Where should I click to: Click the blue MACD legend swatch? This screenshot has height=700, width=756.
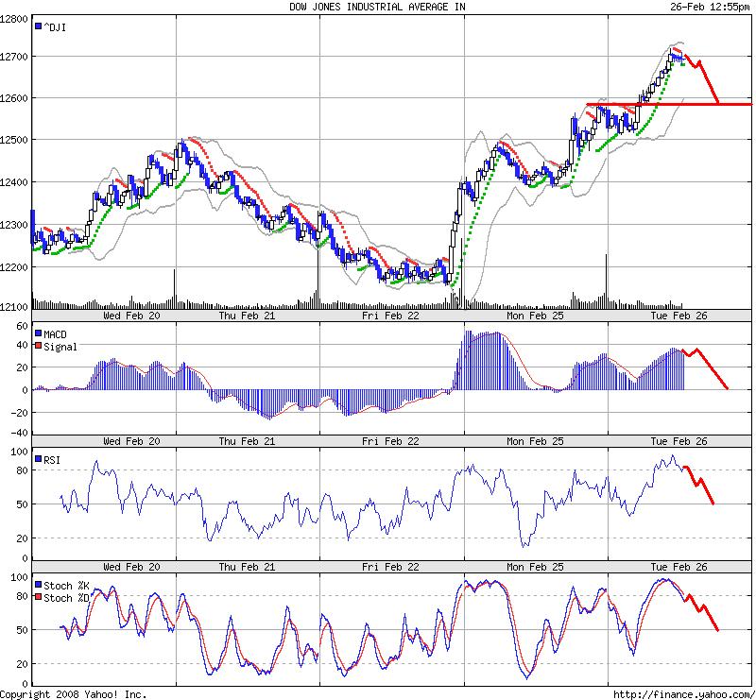click(38, 333)
